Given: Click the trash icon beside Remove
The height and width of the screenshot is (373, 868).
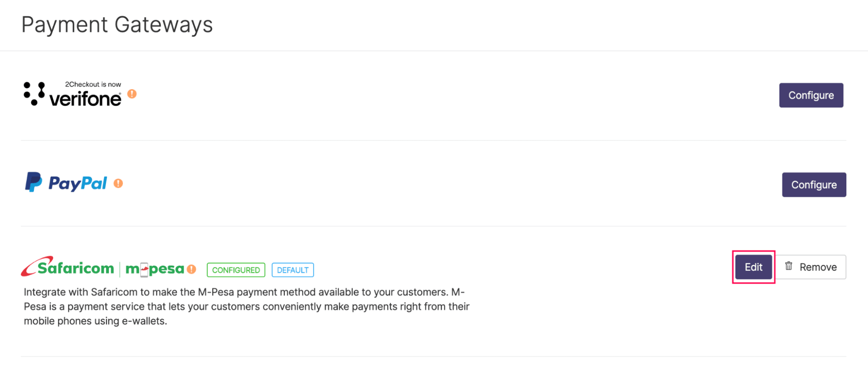Looking at the screenshot, I should pos(788,266).
